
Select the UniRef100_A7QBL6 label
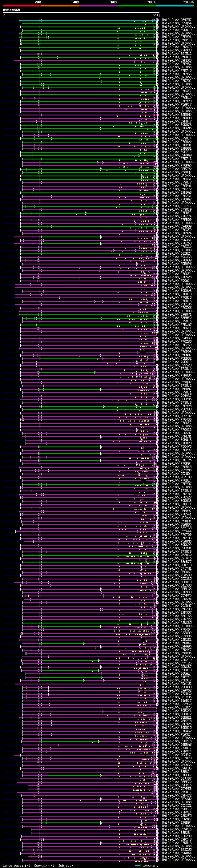(176, 301)
